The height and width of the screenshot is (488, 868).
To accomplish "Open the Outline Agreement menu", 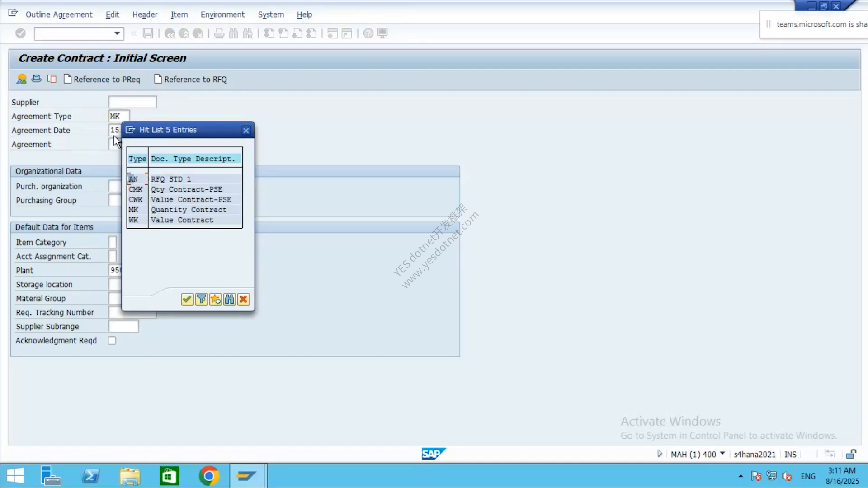I will 59,14.
